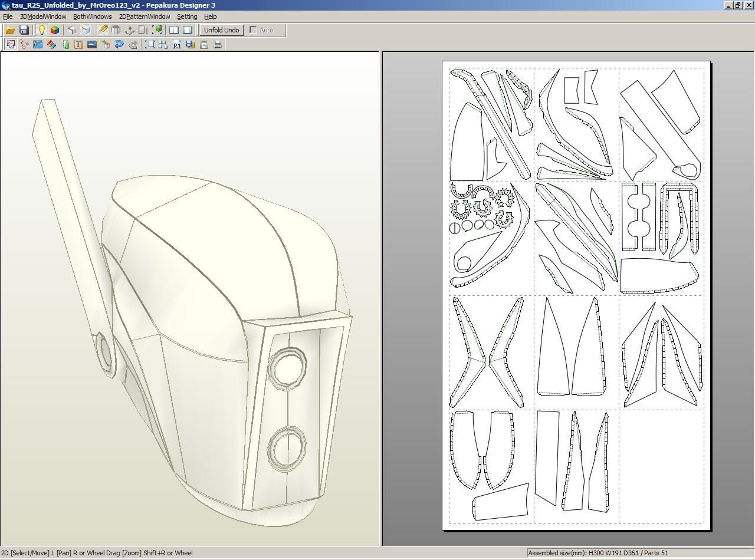Select the Select/Move arrow tool
Viewport: 755px width, 560px height.
coord(11,44)
